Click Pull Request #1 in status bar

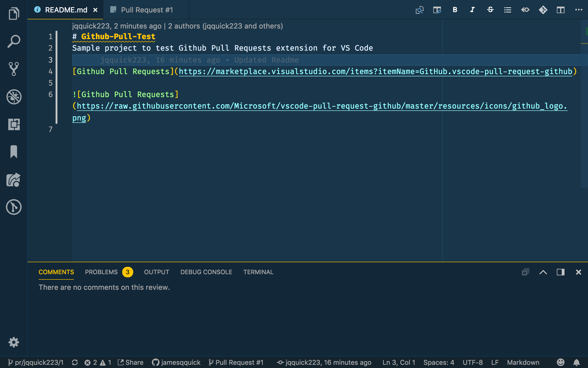(236, 362)
